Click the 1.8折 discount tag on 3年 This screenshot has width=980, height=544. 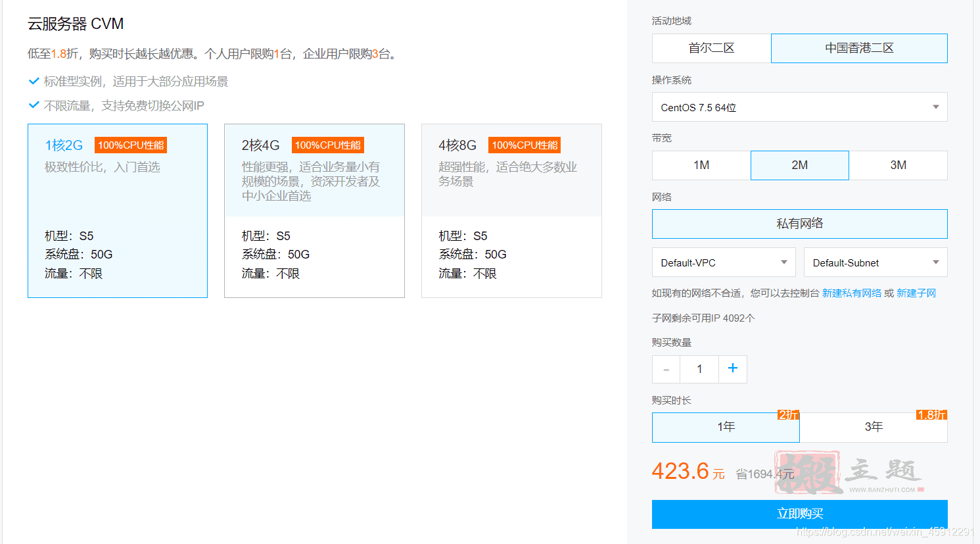[x=931, y=414]
